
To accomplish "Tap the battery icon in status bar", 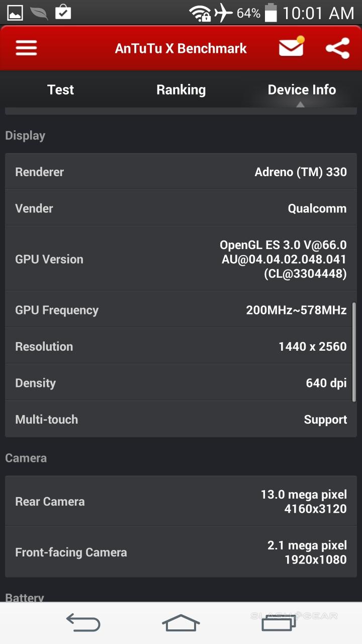I will [x=270, y=13].
